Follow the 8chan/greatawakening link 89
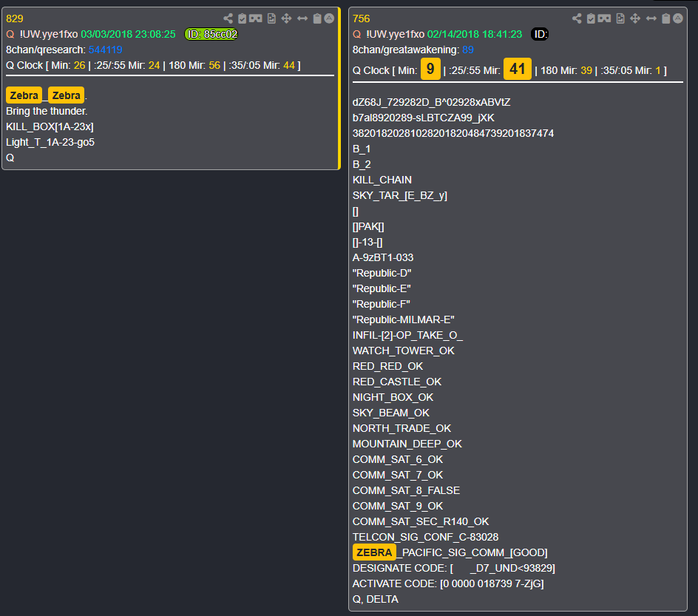Image resolution: width=698 pixels, height=616 pixels. tap(468, 50)
